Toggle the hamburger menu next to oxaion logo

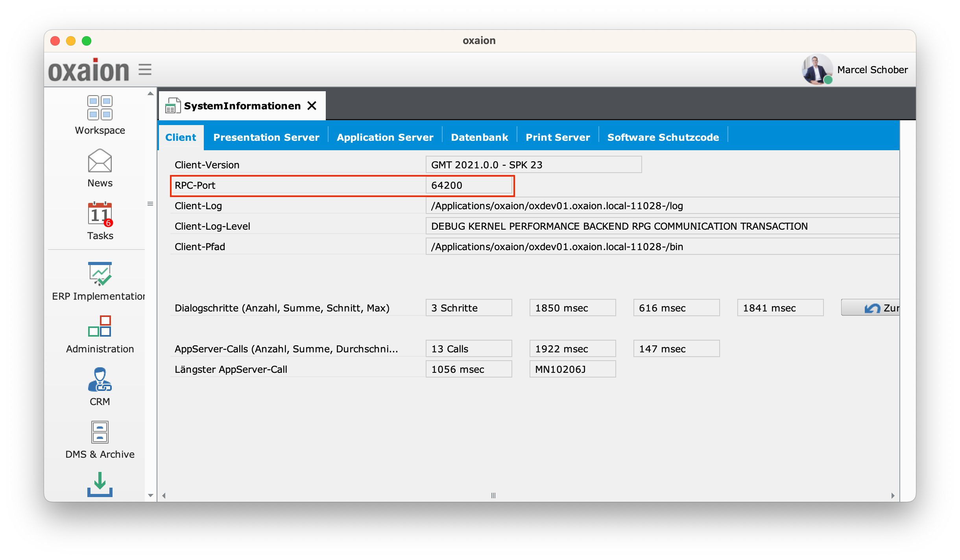(x=145, y=70)
